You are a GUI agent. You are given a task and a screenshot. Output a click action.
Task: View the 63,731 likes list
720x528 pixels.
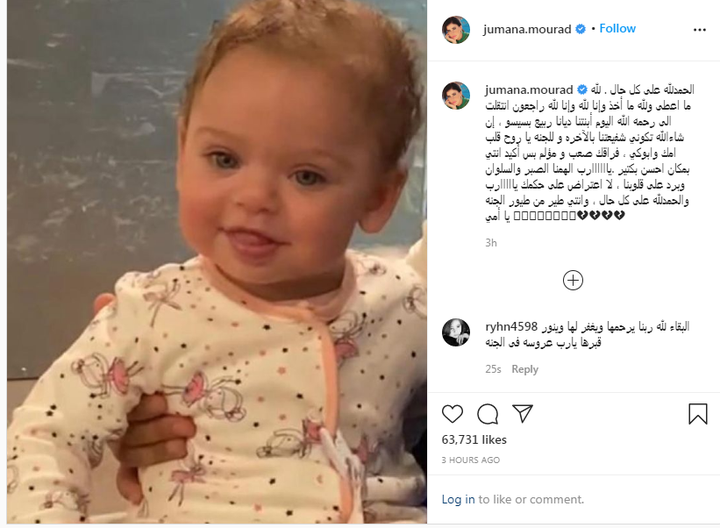click(474, 440)
